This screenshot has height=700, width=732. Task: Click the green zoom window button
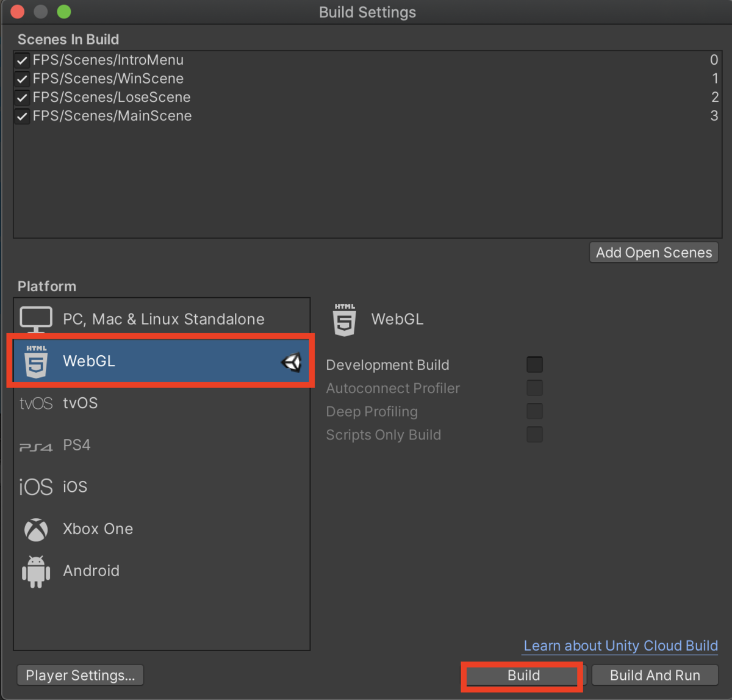(x=63, y=12)
